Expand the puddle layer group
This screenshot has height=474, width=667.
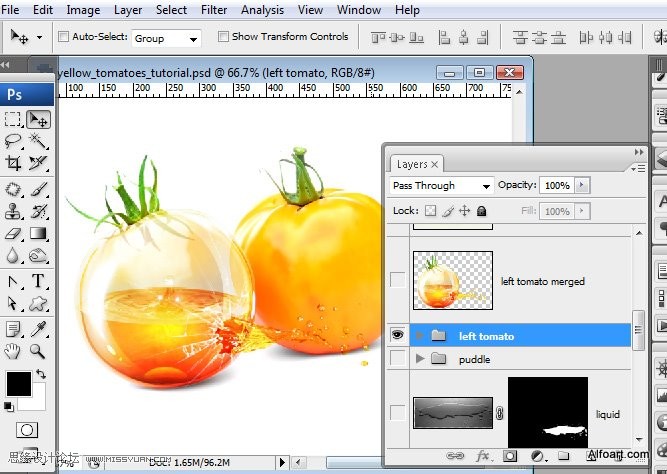(x=420, y=359)
